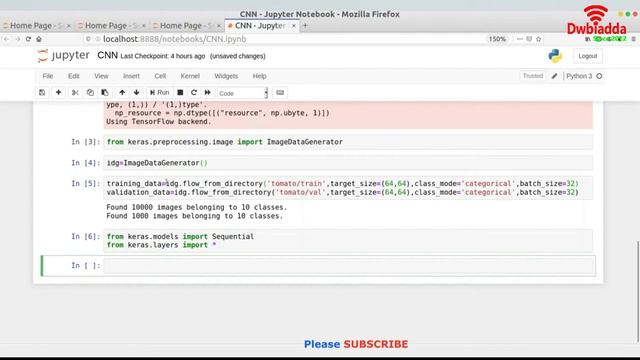Image resolution: width=640 pixels, height=360 pixels.
Task: Click the In [3] ImageDataGenerator import cell
Action: [348, 142]
